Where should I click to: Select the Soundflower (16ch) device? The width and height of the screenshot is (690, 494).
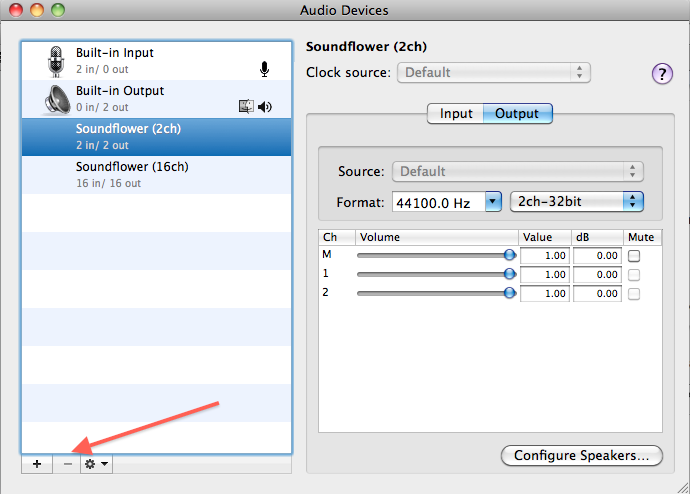[156, 175]
